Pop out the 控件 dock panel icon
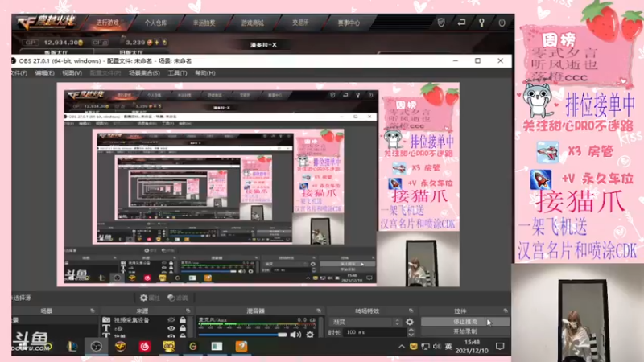The width and height of the screenshot is (644, 362). 506,311
